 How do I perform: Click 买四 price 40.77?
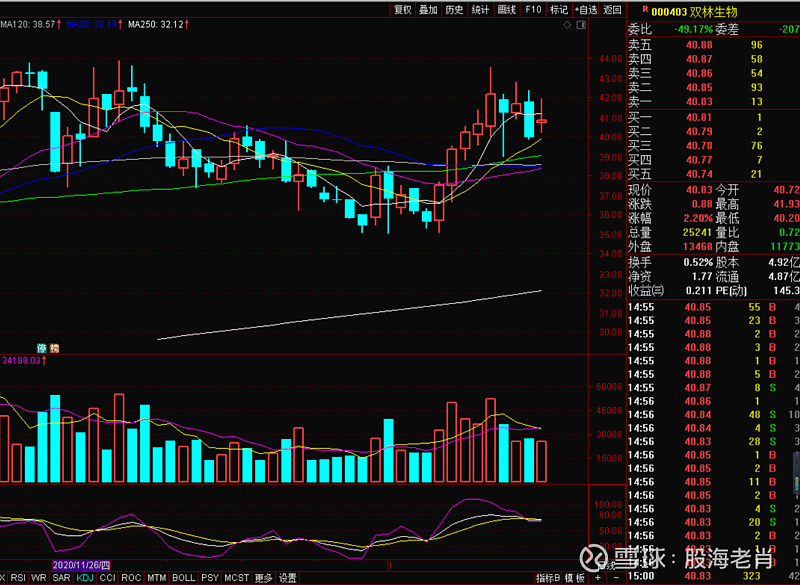[x=699, y=160]
